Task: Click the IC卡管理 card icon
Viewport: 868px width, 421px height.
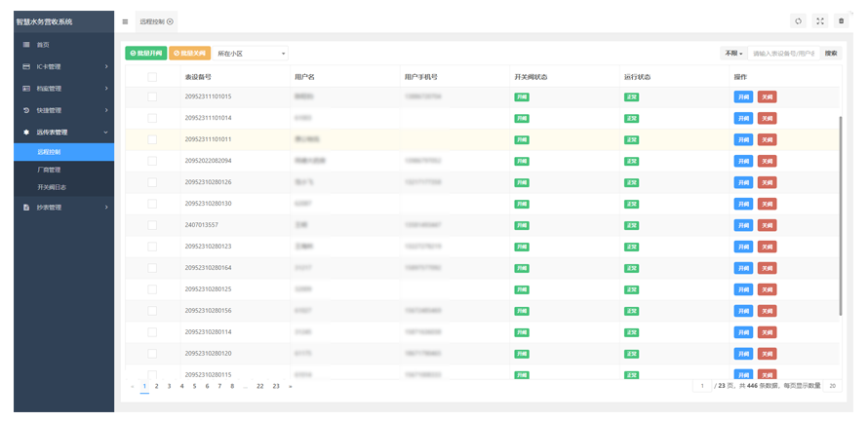Action: click(26, 67)
